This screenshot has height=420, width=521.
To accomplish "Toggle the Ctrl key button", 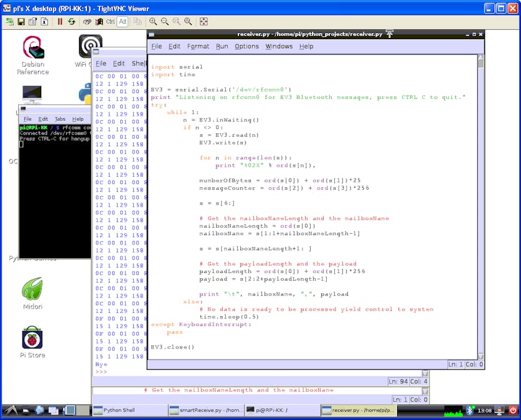I will coord(110,21).
